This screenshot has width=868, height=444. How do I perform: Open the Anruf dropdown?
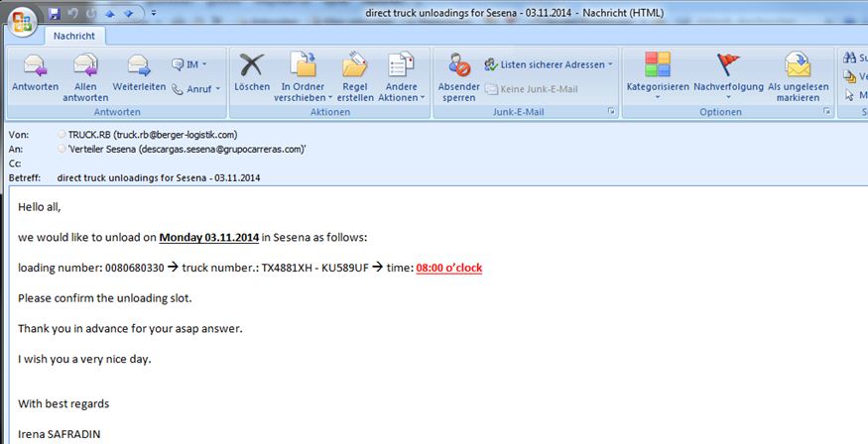[x=196, y=88]
